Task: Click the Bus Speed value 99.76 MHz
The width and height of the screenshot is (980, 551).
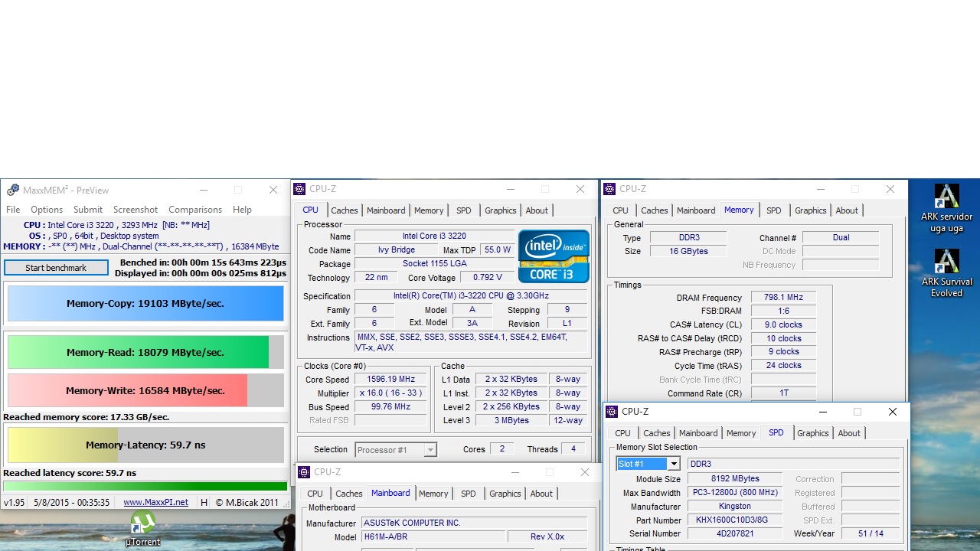Action: tap(391, 407)
